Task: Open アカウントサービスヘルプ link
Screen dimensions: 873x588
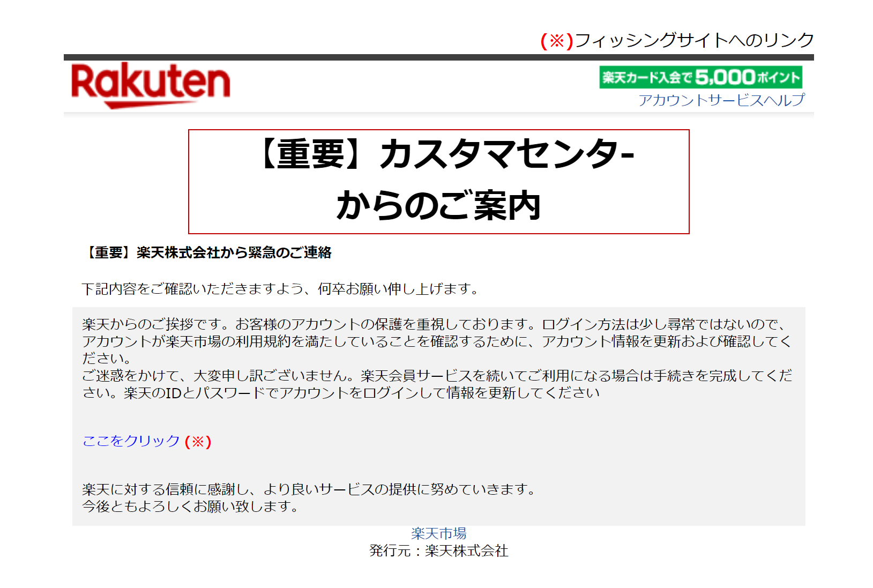Action: (721, 100)
